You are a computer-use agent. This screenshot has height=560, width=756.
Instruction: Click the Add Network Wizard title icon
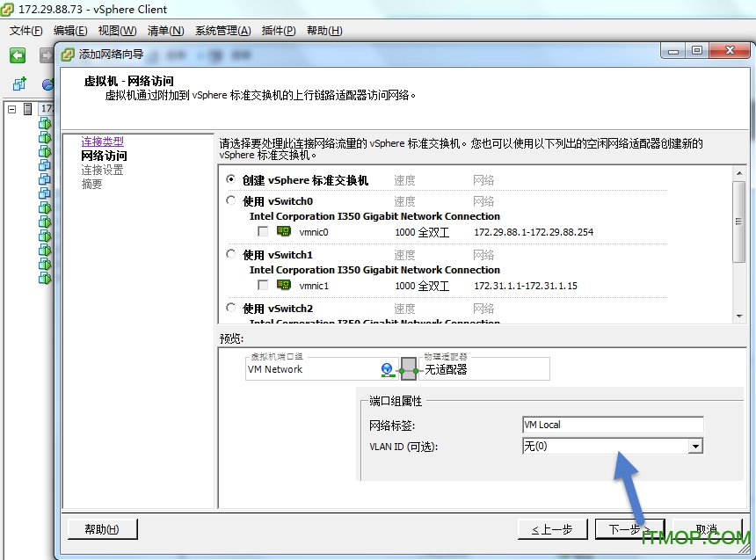pyautogui.click(x=68, y=55)
